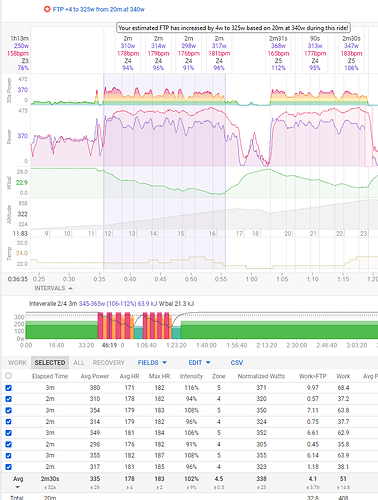Select the 2m 314w interval summary box

pyautogui.click(x=158, y=53)
